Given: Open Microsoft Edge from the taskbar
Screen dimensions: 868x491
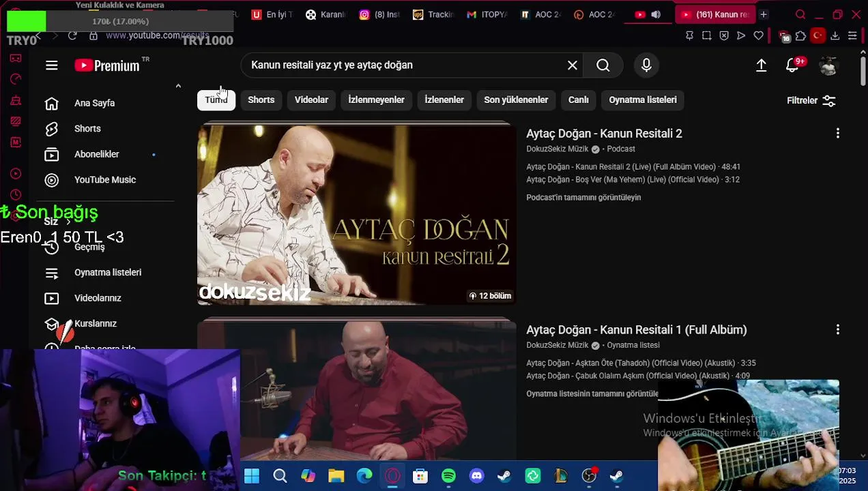Looking at the screenshot, I should pyautogui.click(x=364, y=476).
